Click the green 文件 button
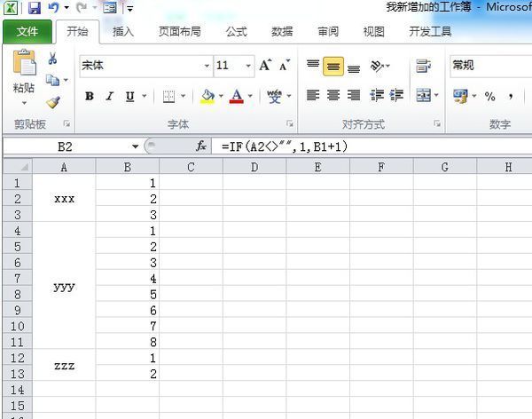This screenshot has width=532, height=419. [x=27, y=31]
